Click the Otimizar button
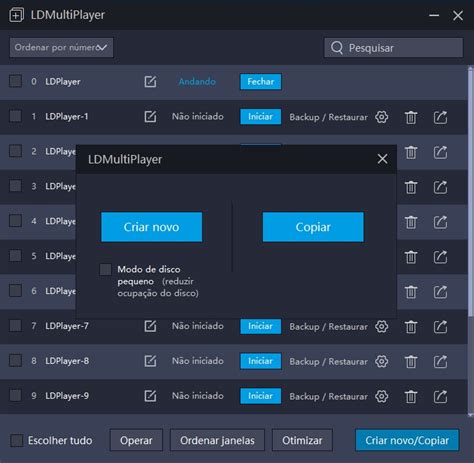The height and width of the screenshot is (463, 474). point(302,440)
